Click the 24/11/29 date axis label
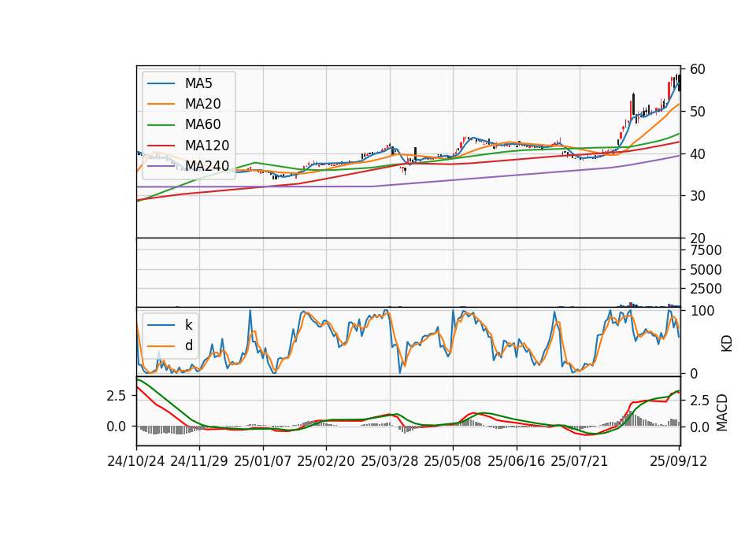Image resolution: width=756 pixels, height=543 pixels. pos(199,461)
